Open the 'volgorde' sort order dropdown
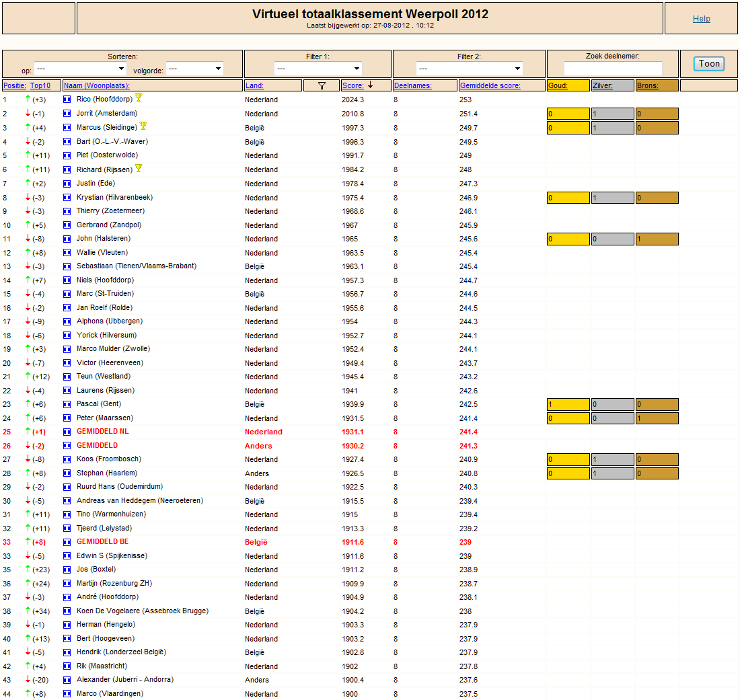 [x=194, y=69]
